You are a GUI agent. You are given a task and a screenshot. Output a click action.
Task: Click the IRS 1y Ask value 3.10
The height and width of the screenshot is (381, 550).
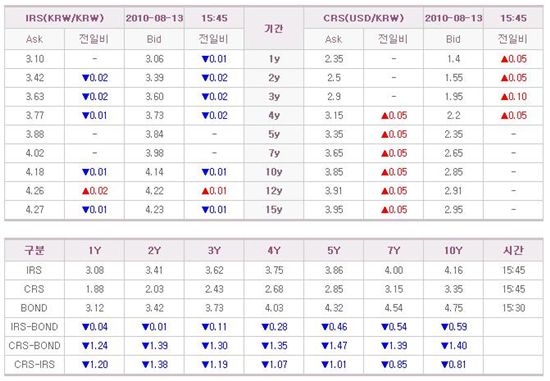pos(35,59)
